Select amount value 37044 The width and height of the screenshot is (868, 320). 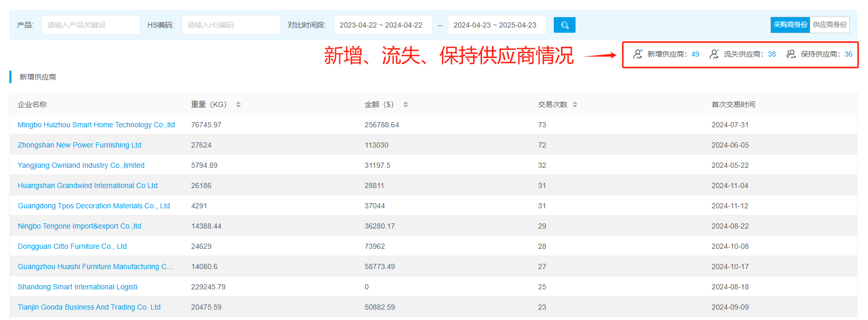tap(375, 206)
